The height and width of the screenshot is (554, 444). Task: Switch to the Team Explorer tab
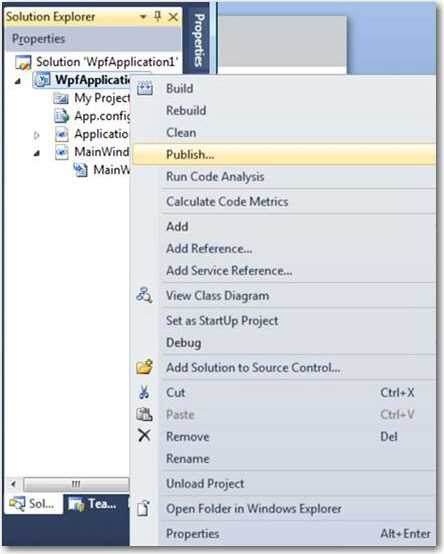pos(93,503)
